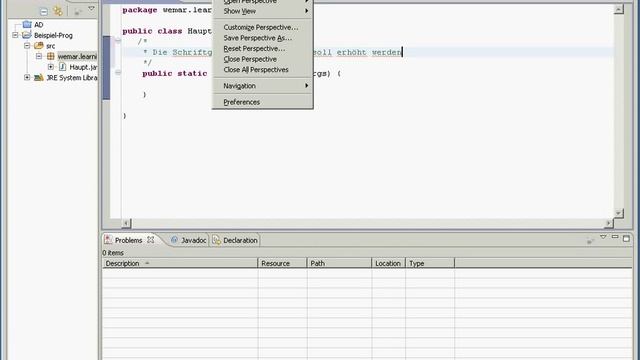This screenshot has width=640, height=360.
Task: Open Preferences from the menu
Action: [x=262, y=102]
